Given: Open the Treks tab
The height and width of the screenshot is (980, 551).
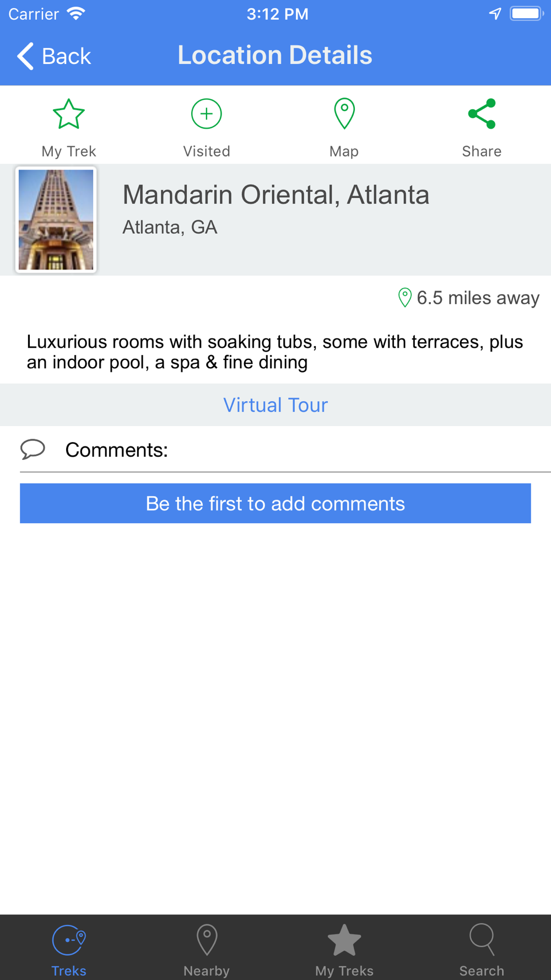Looking at the screenshot, I should (69, 950).
